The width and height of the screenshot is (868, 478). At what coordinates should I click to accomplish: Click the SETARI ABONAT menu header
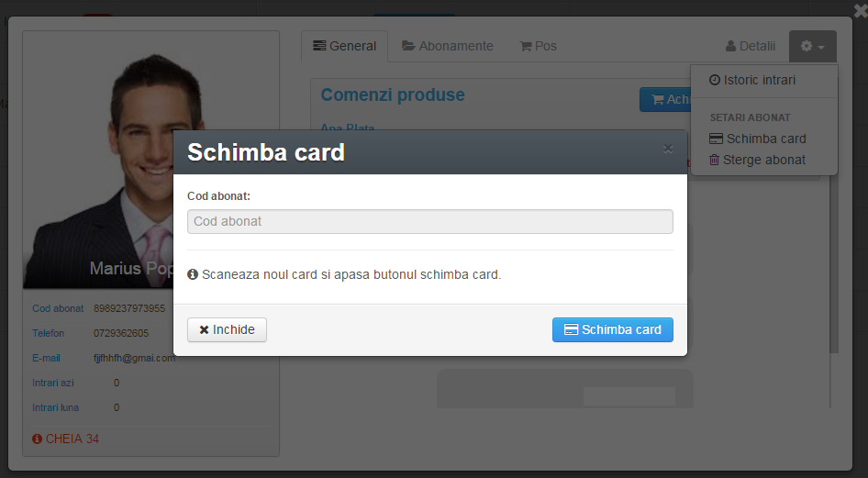[750, 117]
